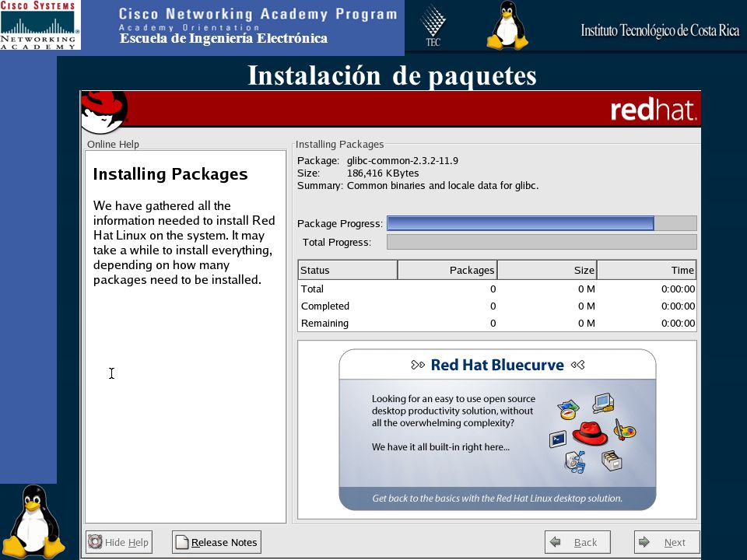Screen dimensions: 747x560
Task: Click the Red Hat Bluecurve ad title
Action: 497,365
